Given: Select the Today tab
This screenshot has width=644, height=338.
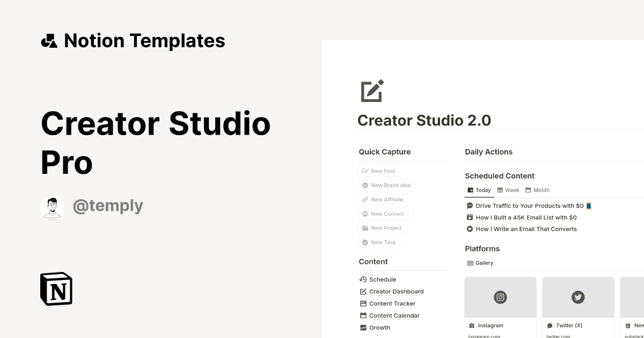Looking at the screenshot, I should 479,190.
